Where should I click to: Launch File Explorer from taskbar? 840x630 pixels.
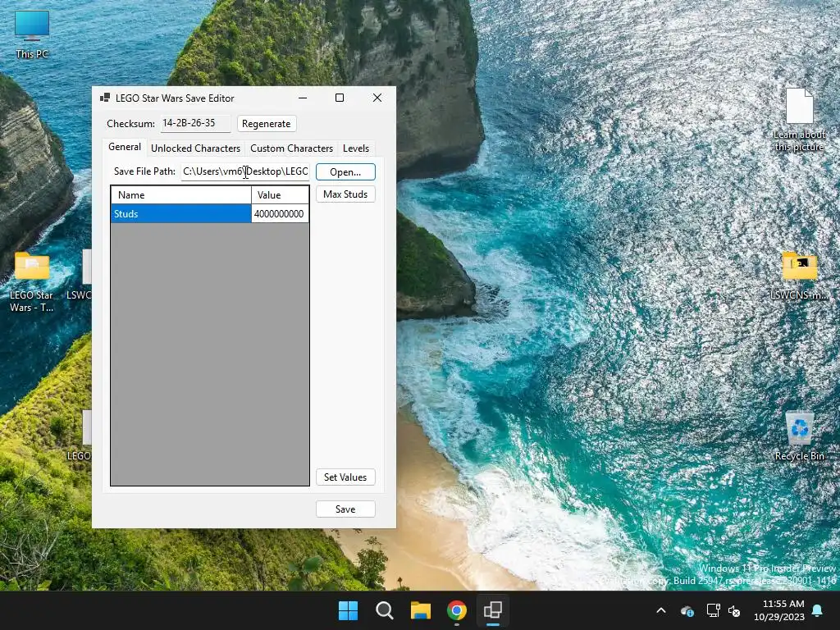[x=421, y=610]
